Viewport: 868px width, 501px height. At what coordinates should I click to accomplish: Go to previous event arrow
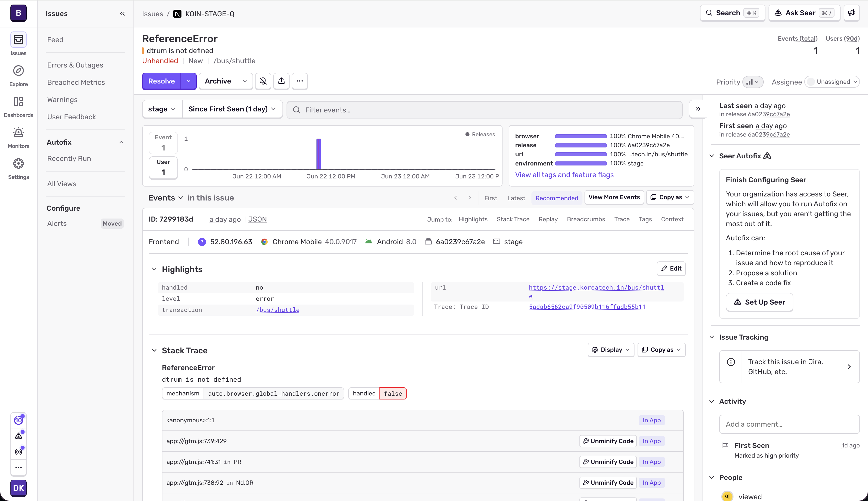(x=456, y=198)
